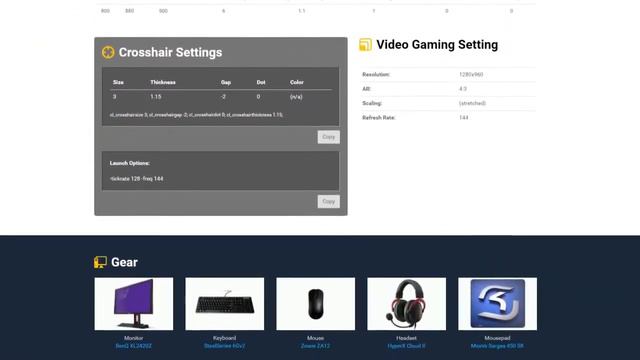Click the Color value "(n/a)"
The width and height of the screenshot is (640, 360).
pos(296,97)
